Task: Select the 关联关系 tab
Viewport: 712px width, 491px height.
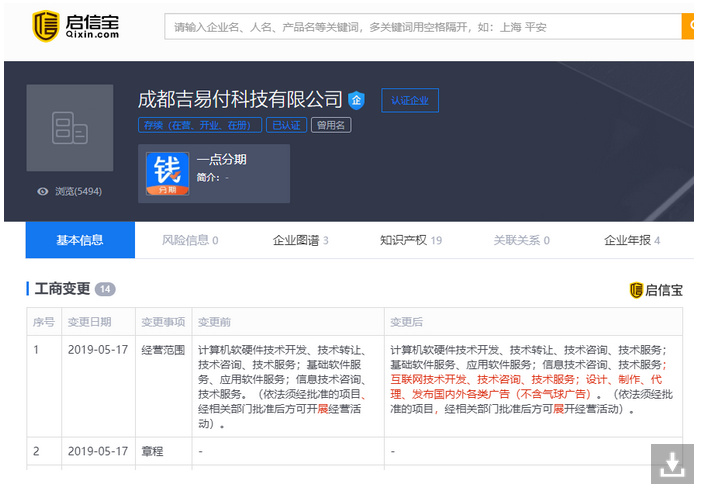Action: 521,240
